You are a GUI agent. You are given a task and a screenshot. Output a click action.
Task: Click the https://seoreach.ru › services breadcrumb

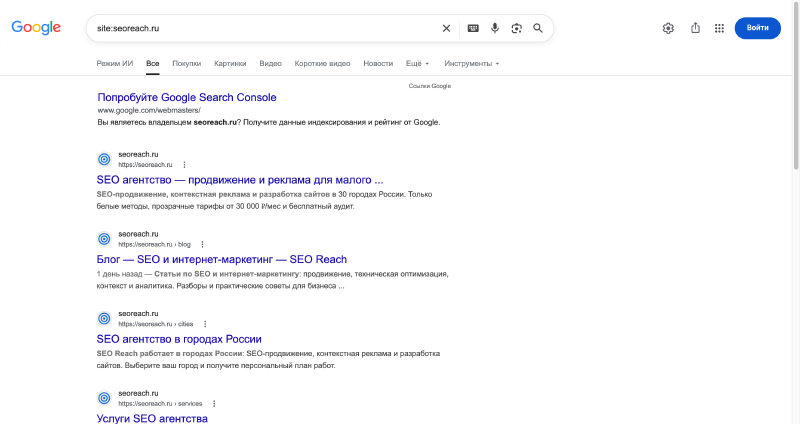click(160, 404)
